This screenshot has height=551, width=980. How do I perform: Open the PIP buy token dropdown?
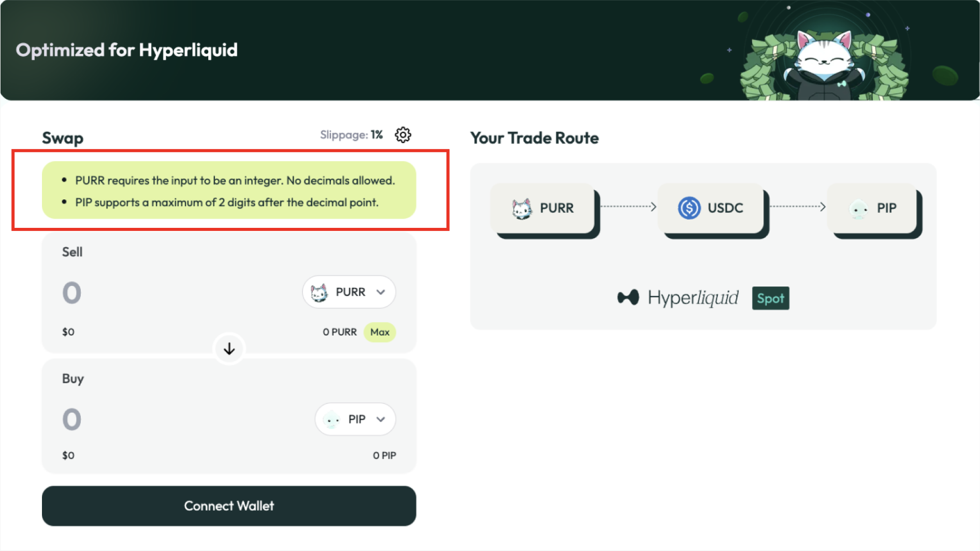pos(355,419)
